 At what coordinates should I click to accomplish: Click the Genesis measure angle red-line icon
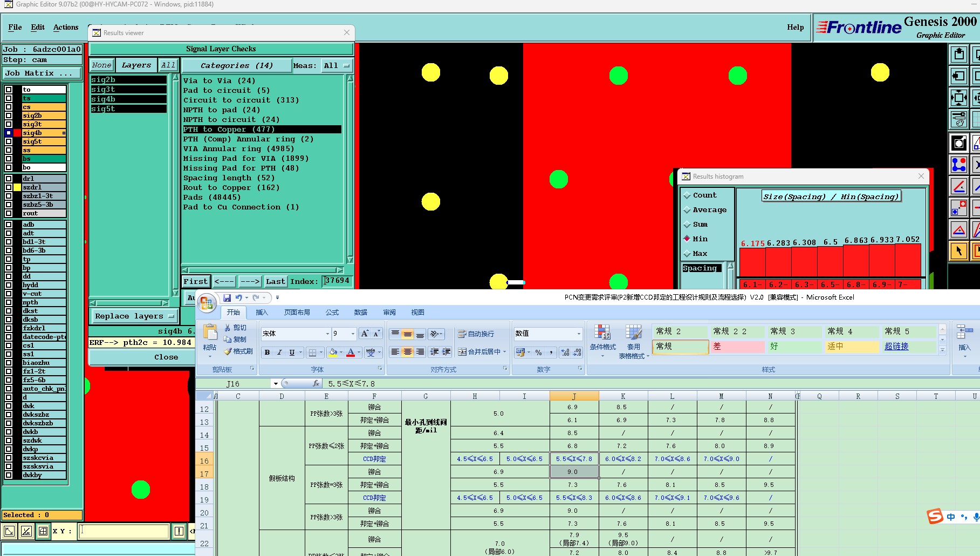click(x=959, y=187)
